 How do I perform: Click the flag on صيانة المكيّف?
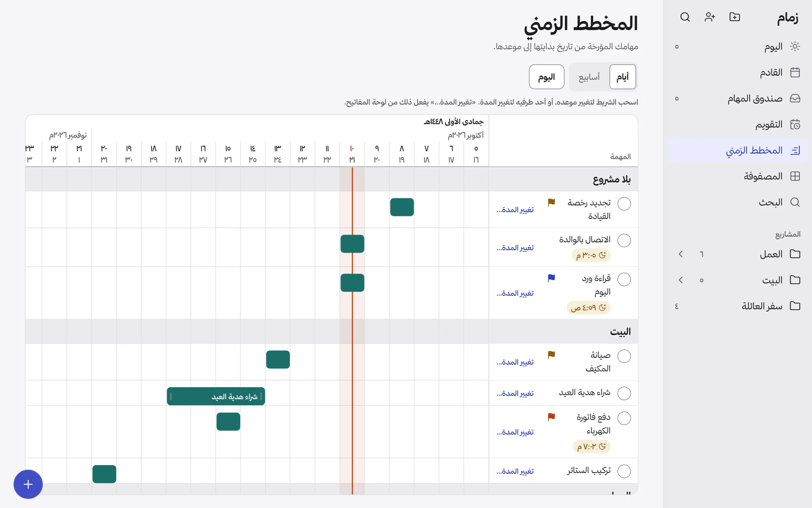(551, 355)
